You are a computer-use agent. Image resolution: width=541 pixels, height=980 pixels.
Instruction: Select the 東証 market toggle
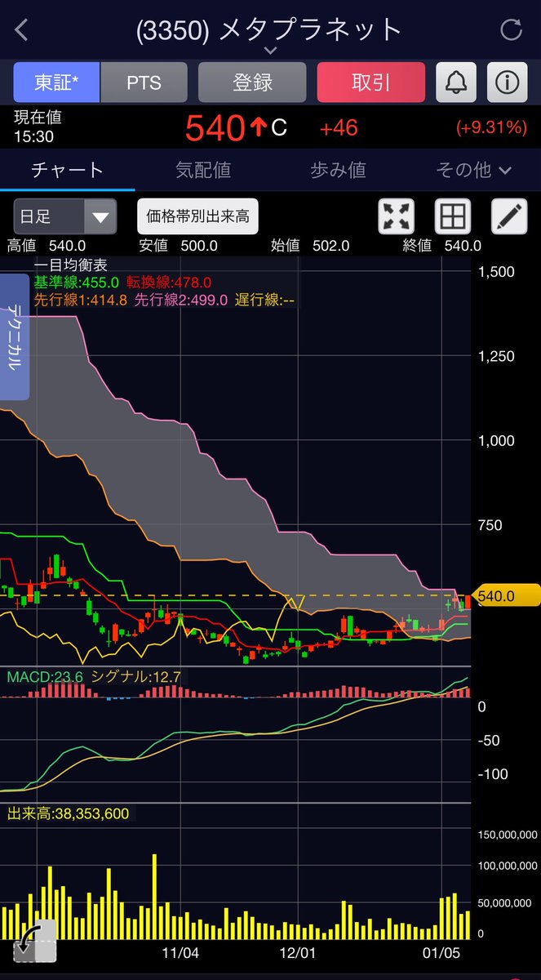(56, 82)
